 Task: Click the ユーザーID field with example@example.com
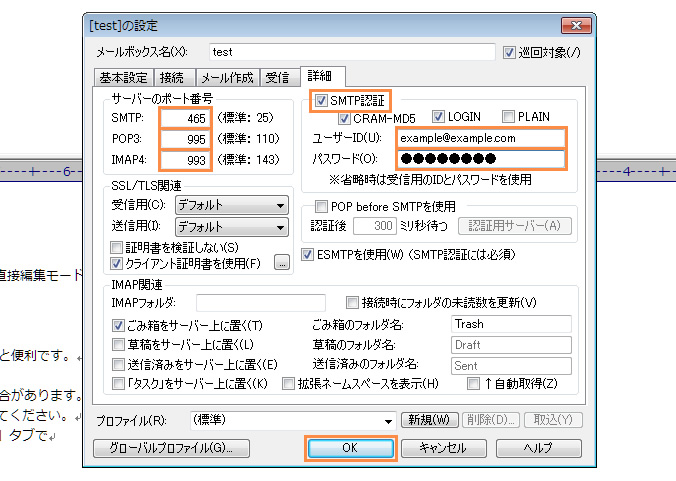pyautogui.click(x=480, y=138)
